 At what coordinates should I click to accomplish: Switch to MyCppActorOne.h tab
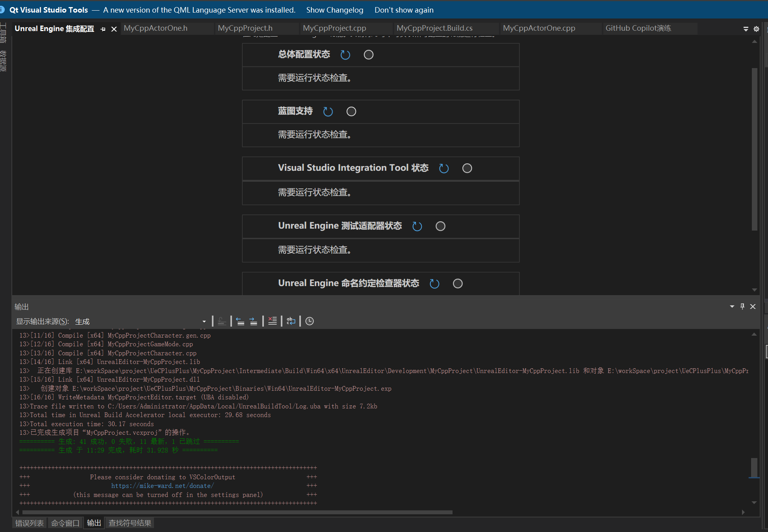[156, 28]
